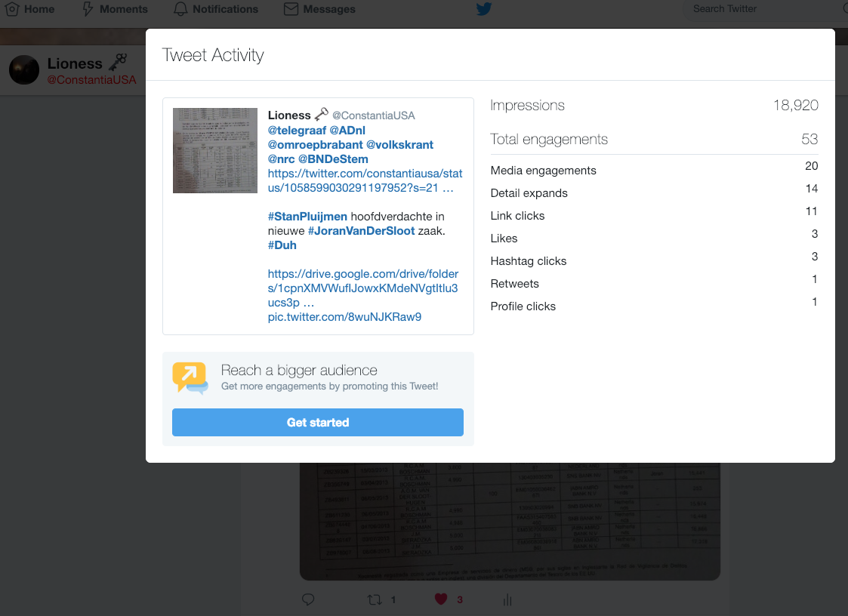Click the #JoranVanDerSloot hashtag
The width and height of the screenshot is (848, 616).
click(361, 231)
